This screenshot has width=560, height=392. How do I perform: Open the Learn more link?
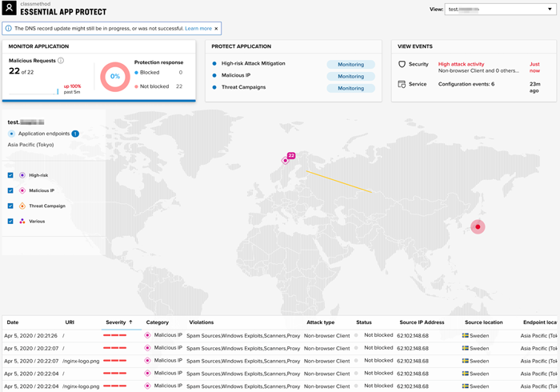(198, 29)
